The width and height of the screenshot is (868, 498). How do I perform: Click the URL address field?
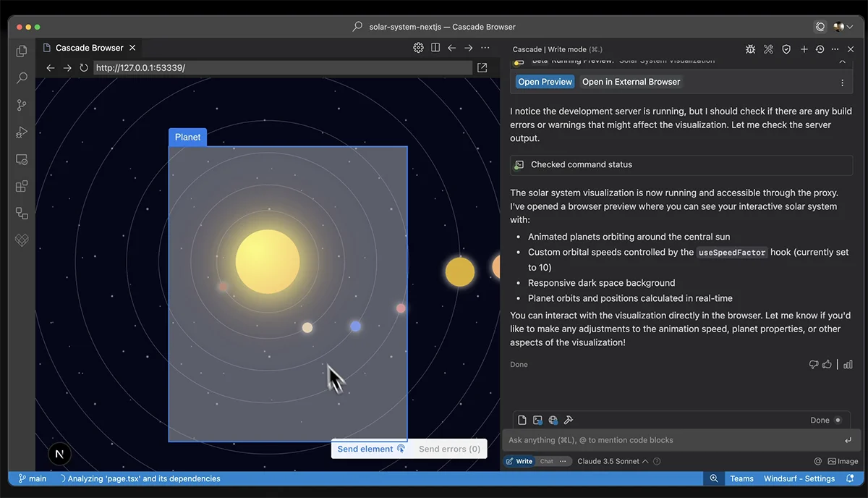283,68
